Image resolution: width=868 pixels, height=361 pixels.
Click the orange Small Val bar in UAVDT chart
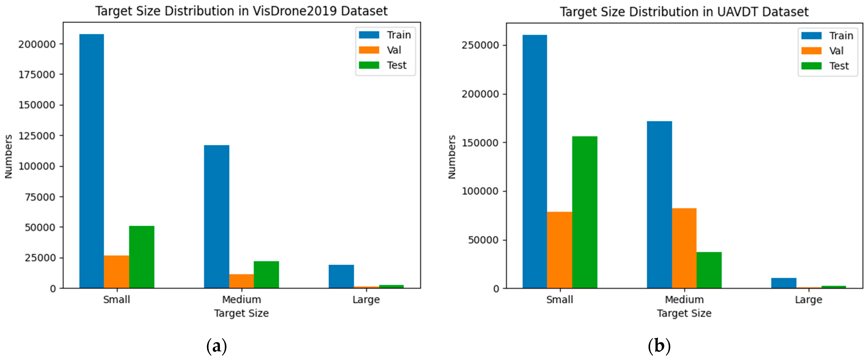click(560, 250)
